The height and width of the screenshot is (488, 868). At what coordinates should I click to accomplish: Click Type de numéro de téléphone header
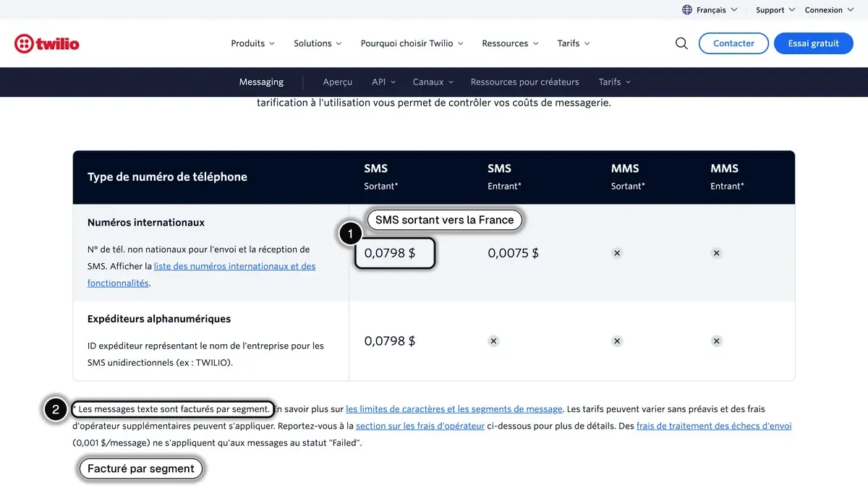click(x=167, y=176)
